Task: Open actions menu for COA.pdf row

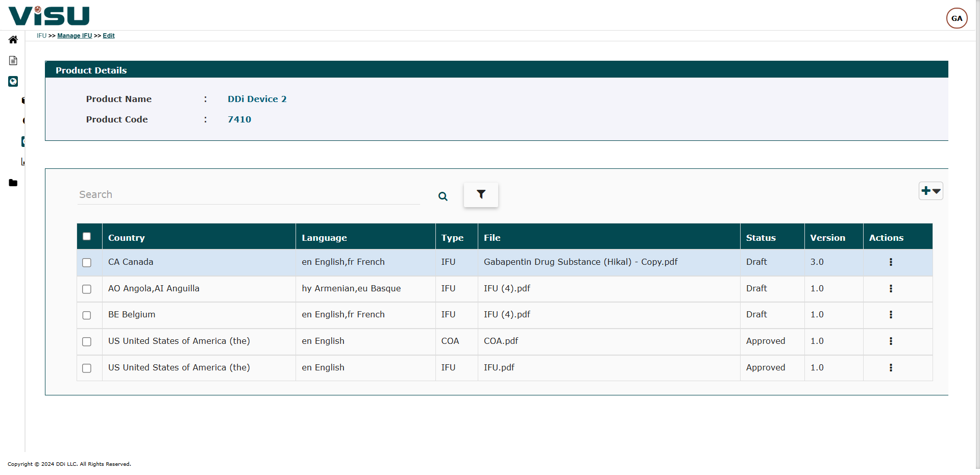Action: coord(891,341)
